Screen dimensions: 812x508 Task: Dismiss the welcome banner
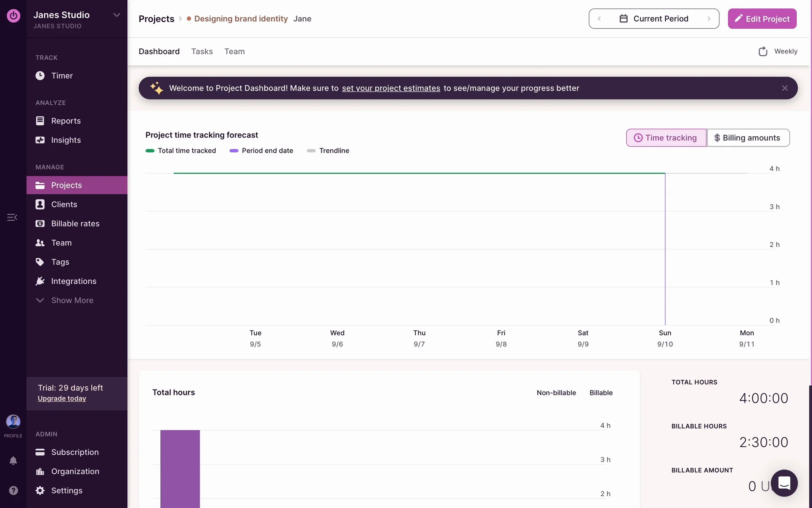[785, 88]
